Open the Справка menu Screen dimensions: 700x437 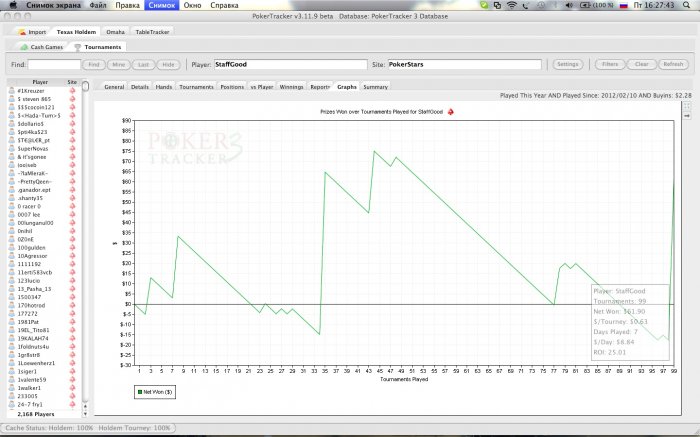[x=224, y=5]
